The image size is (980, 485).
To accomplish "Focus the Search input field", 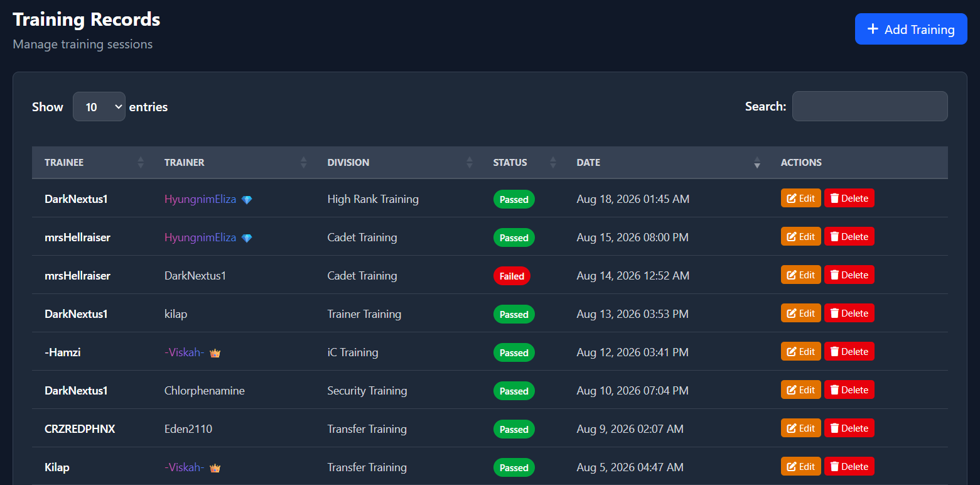I will [870, 106].
